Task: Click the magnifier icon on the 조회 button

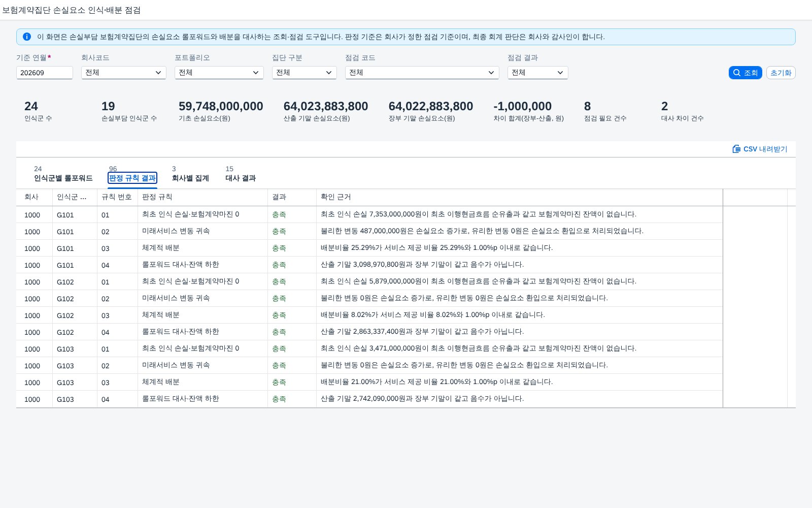Action: 737,73
